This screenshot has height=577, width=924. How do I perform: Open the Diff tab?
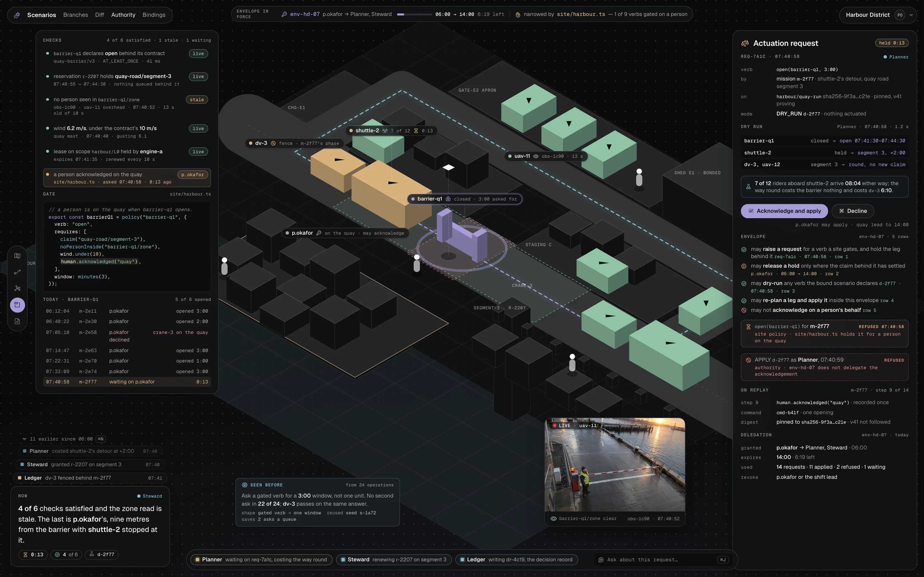click(100, 15)
